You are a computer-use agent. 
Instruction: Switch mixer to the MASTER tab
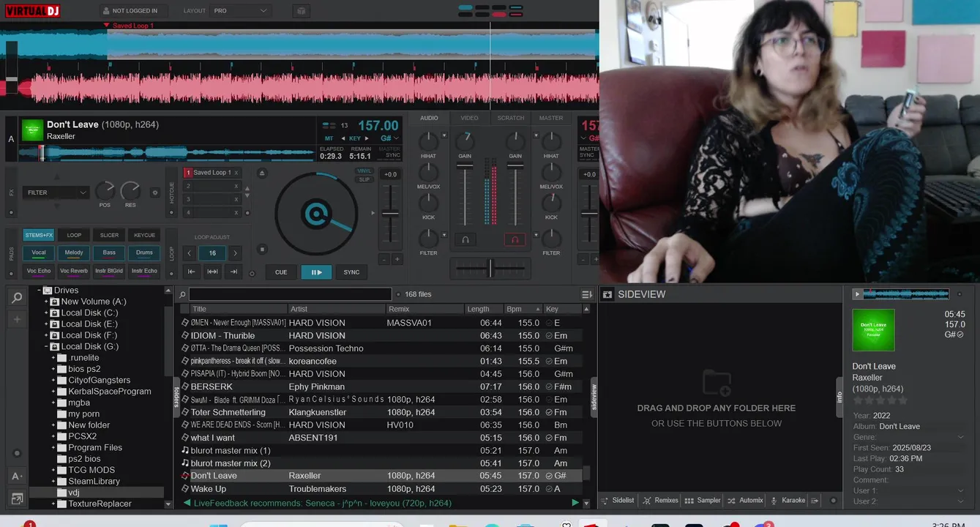pyautogui.click(x=551, y=118)
